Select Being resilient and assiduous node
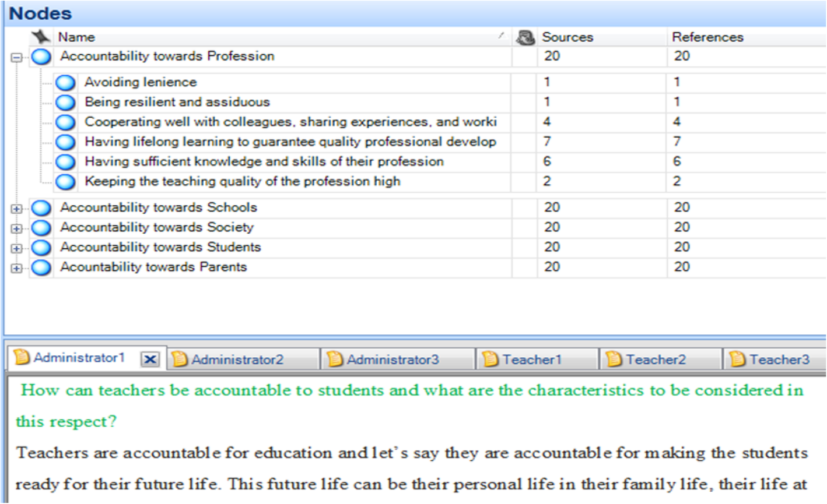The image size is (827, 504). (177, 102)
